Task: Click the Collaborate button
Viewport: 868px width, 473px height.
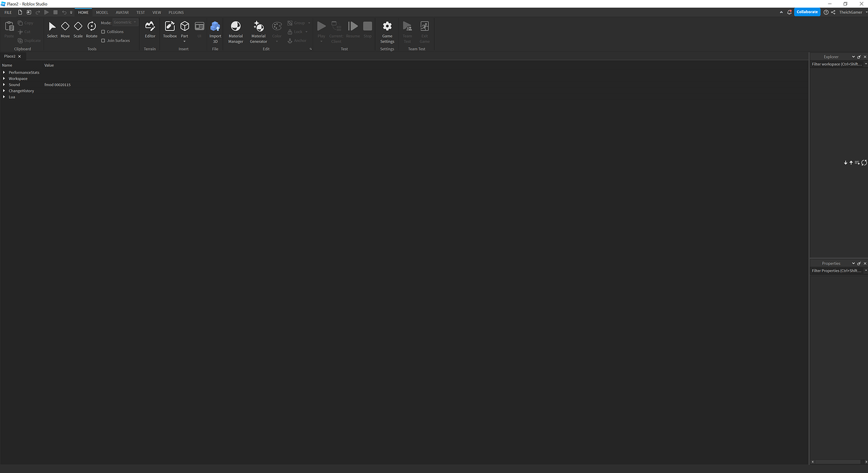Action: (x=807, y=12)
